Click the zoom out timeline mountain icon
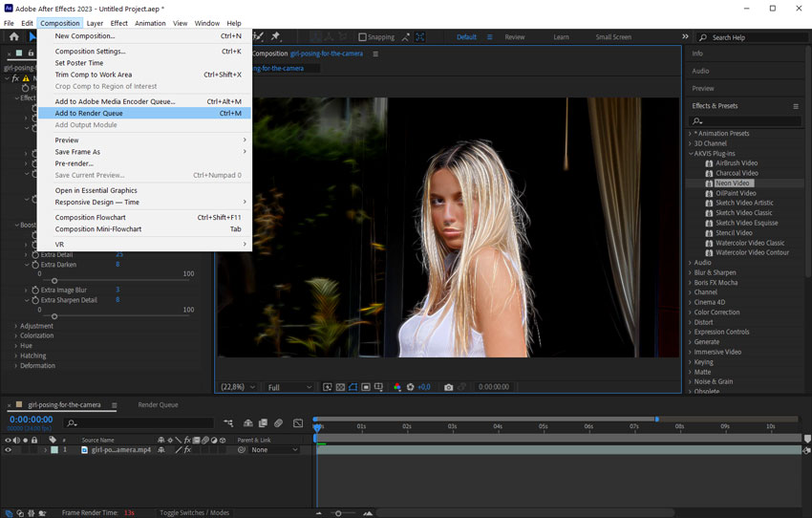The height and width of the screenshot is (518, 812). click(x=319, y=513)
